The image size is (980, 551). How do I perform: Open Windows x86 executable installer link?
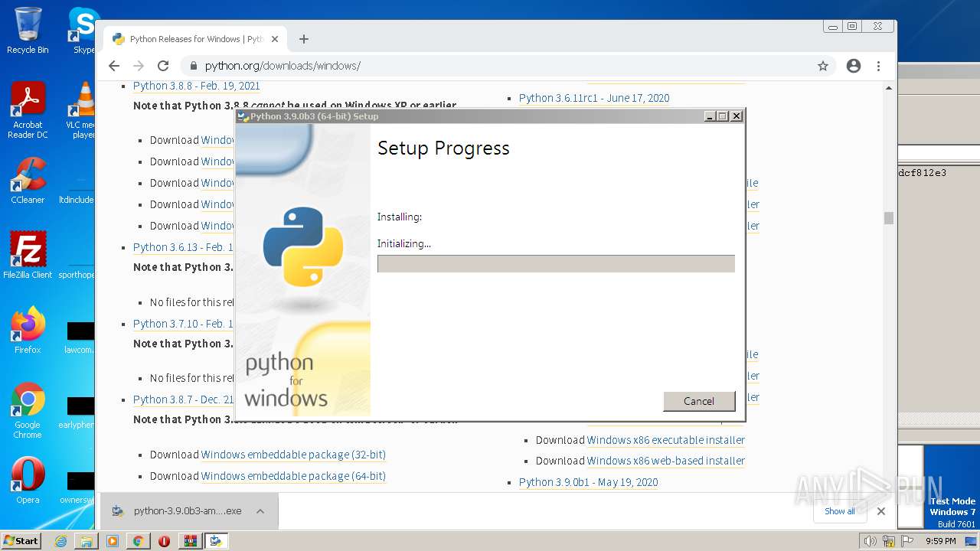[666, 440]
